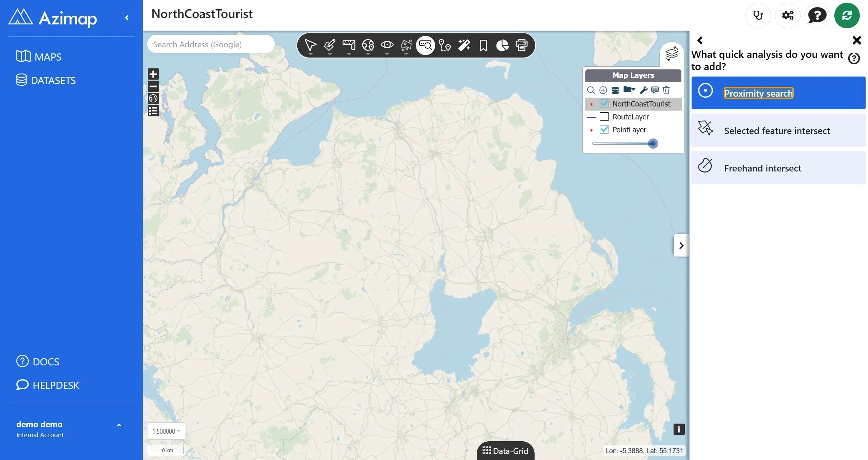Choose Selected feature intersect option

[778, 131]
